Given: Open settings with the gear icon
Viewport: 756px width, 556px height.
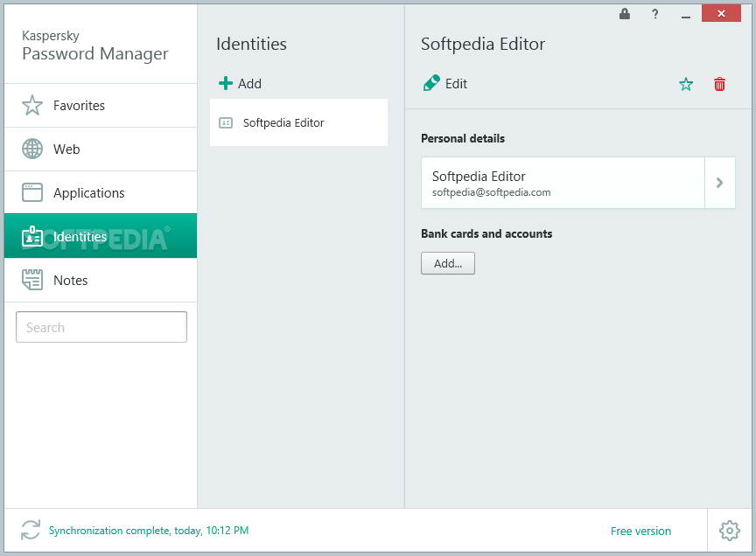Looking at the screenshot, I should tap(730, 531).
